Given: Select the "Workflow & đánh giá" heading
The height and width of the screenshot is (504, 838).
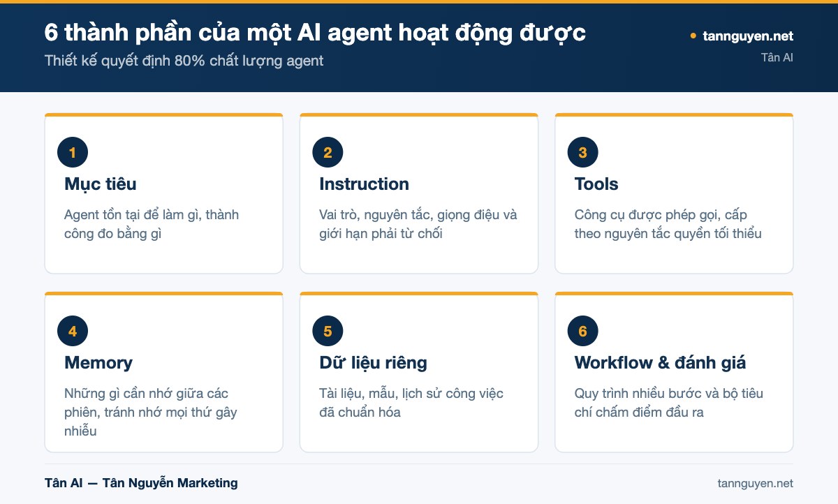Looking at the screenshot, I should tap(660, 363).
